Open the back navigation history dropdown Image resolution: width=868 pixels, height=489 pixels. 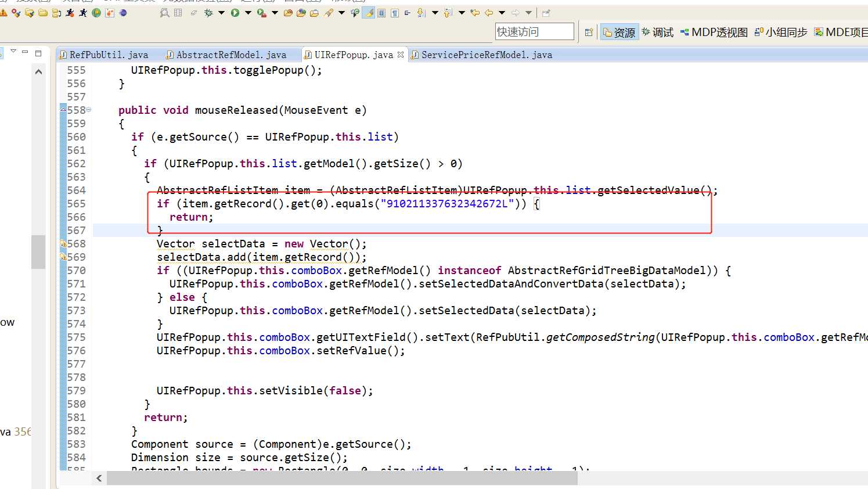[502, 13]
